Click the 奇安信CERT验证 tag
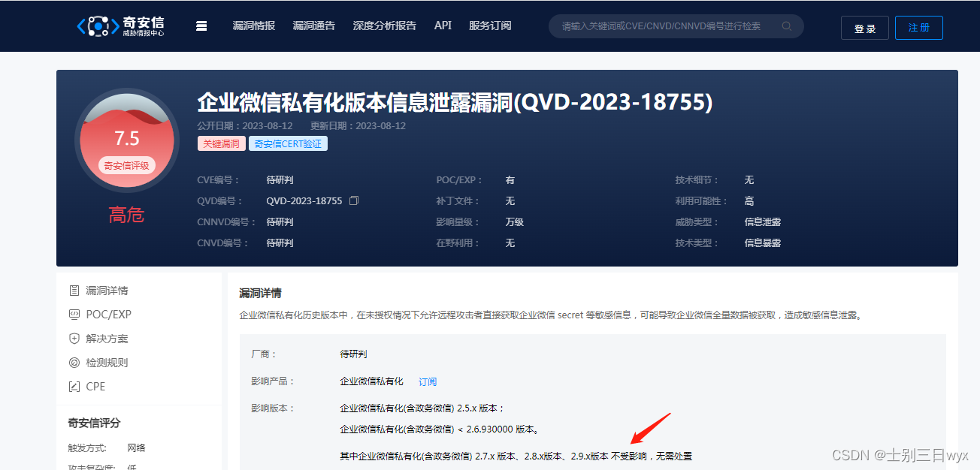Image resolution: width=980 pixels, height=470 pixels. [x=289, y=143]
